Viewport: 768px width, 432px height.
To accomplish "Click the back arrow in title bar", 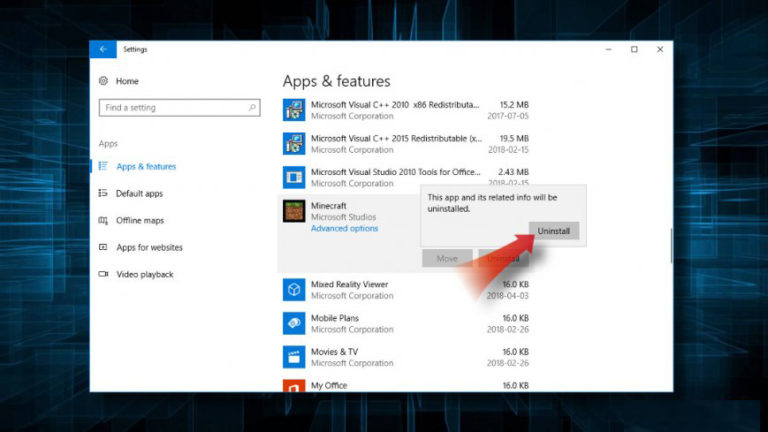I will tap(102, 49).
